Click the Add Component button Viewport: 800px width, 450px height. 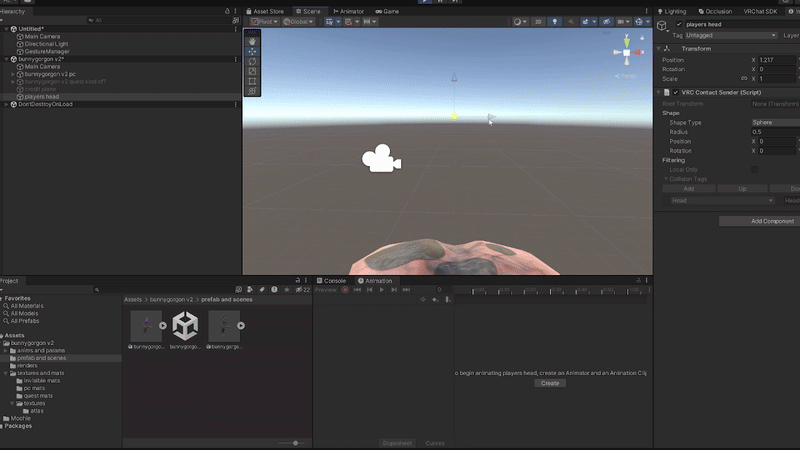(771, 221)
